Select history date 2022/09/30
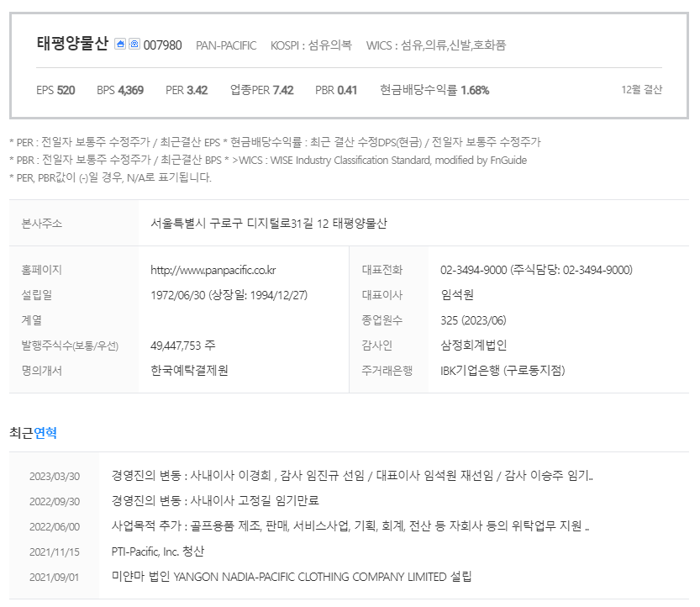 click(55, 502)
